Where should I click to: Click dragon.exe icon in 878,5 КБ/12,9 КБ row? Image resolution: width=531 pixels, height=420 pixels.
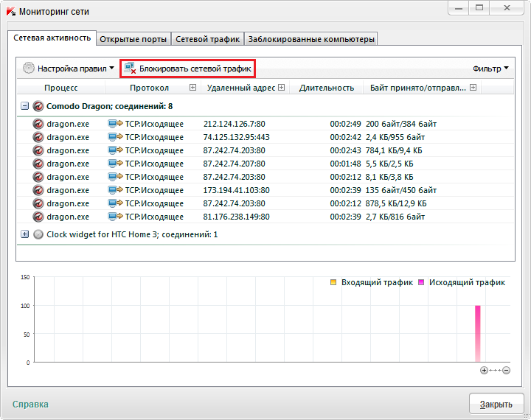click(38, 203)
